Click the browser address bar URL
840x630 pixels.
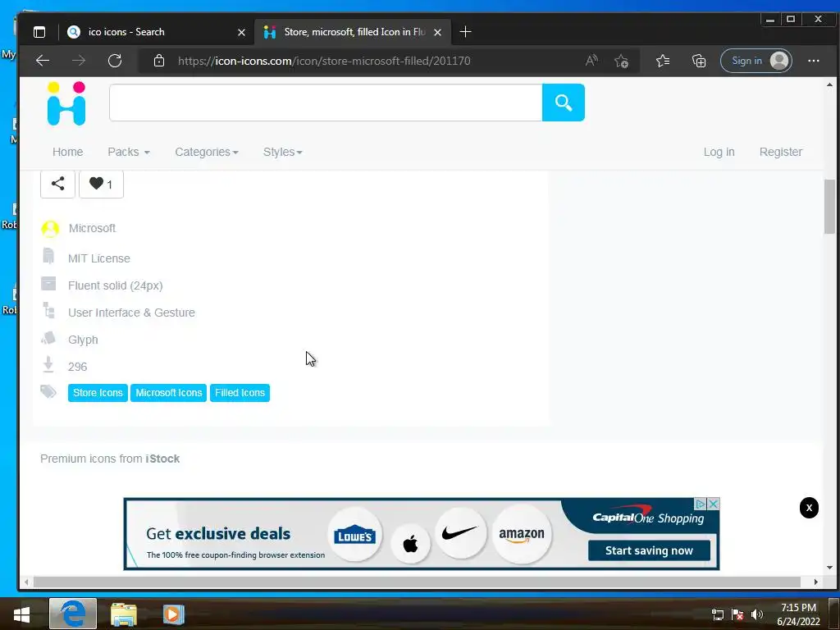click(x=324, y=61)
